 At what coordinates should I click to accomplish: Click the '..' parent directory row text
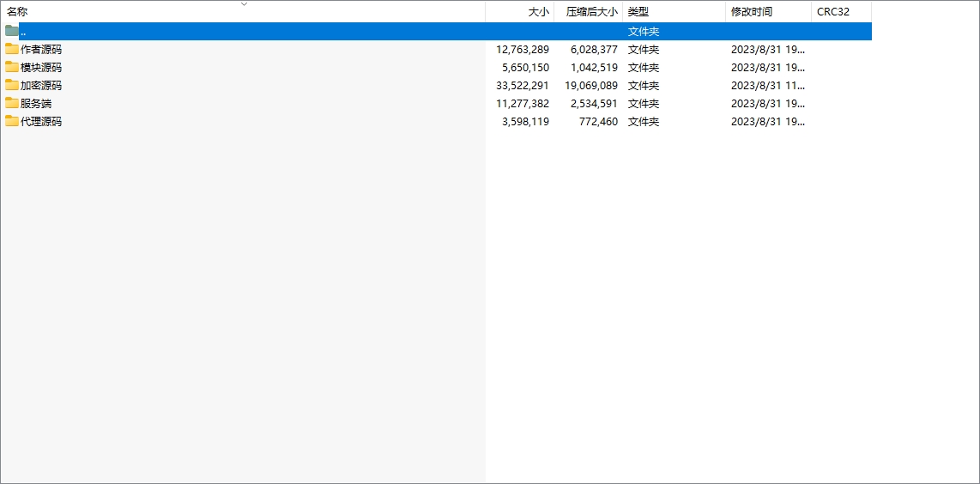tap(23, 31)
